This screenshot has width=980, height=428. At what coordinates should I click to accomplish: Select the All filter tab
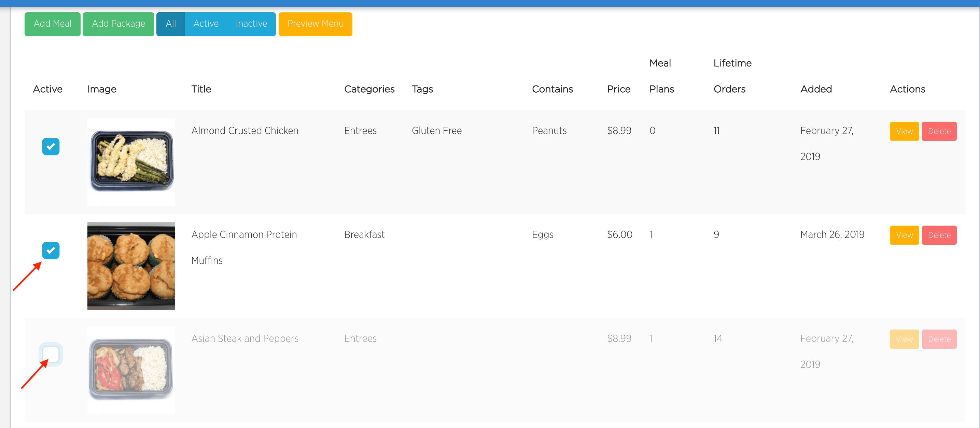point(171,24)
